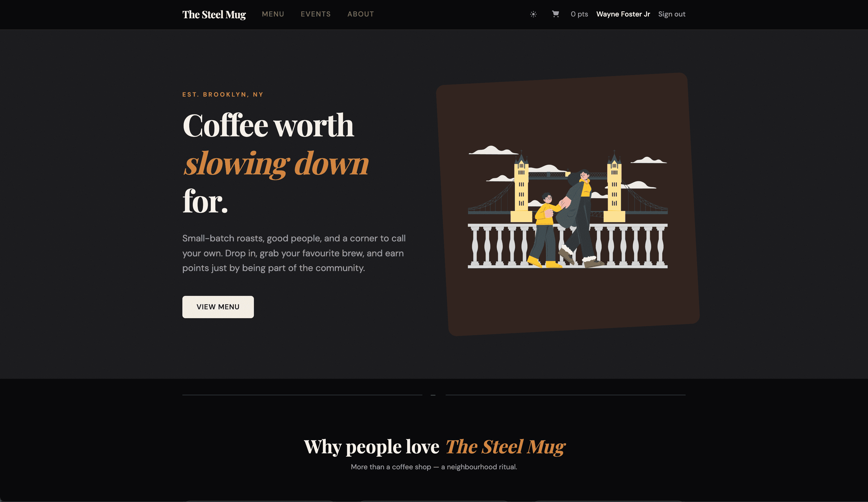Click The Steel Mug logo

(x=214, y=14)
